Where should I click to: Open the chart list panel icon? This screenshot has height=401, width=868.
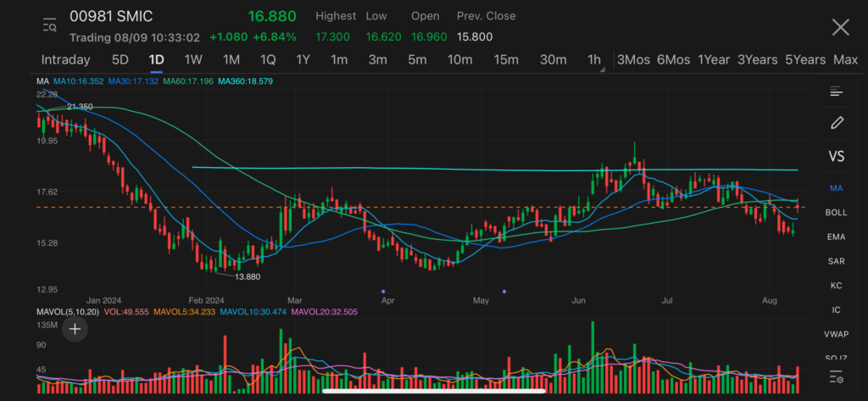(836, 92)
